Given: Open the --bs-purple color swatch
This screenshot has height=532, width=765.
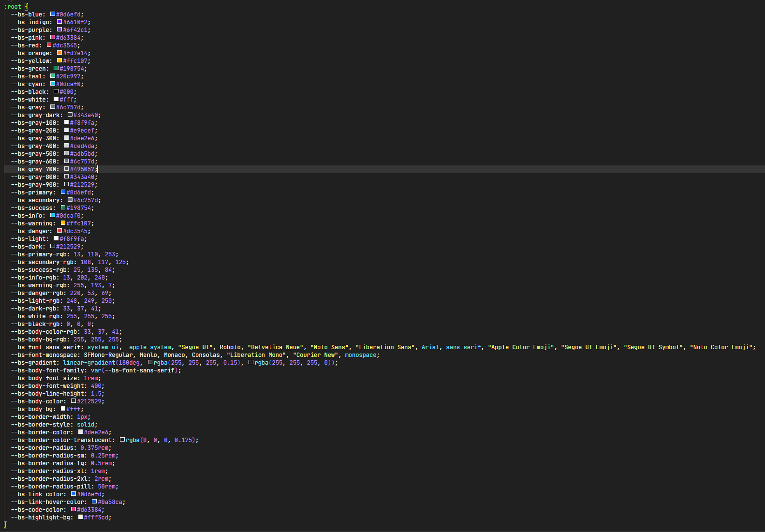Looking at the screenshot, I should (59, 30).
